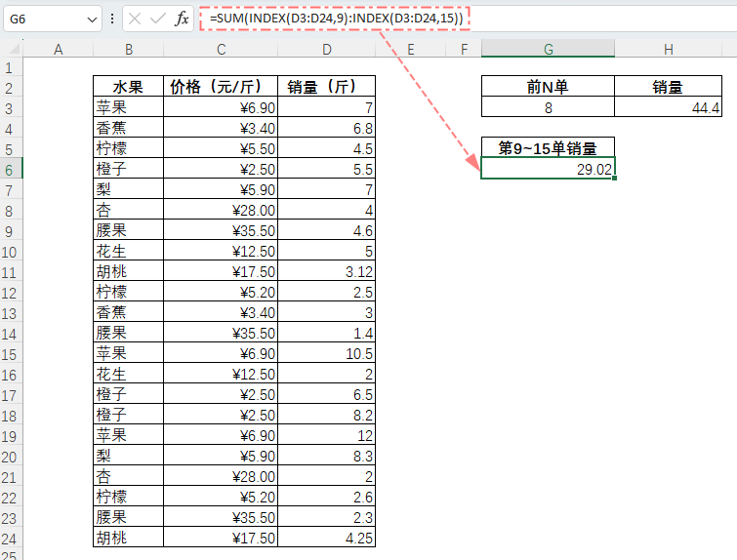This screenshot has height=560, width=737.
Task: Click the 水果 header cell
Action: click(x=128, y=87)
